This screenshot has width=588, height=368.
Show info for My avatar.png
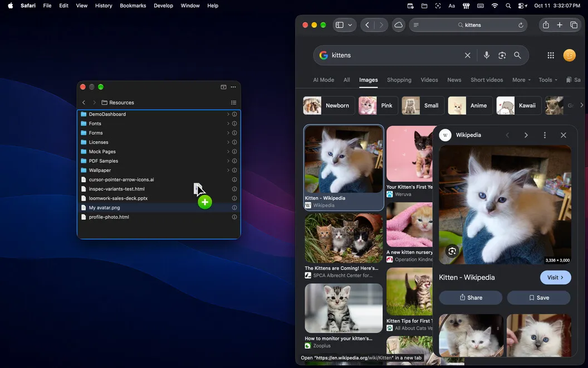(x=234, y=207)
